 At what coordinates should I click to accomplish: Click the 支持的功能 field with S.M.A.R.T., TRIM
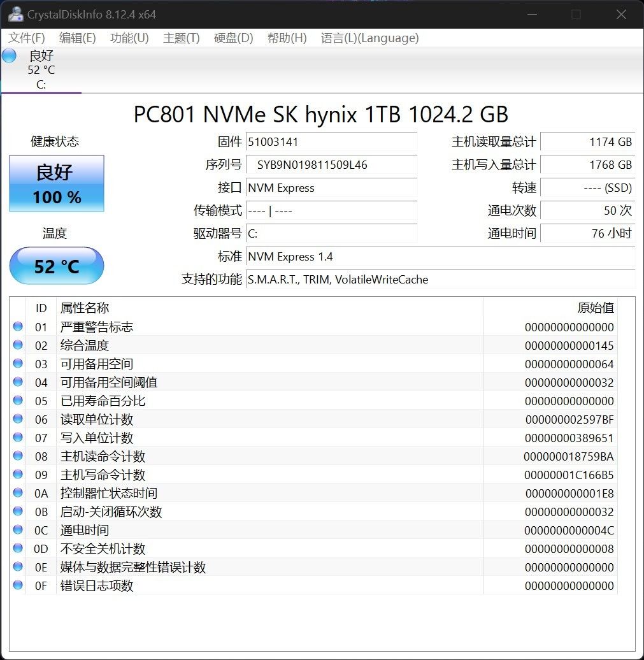pyautogui.click(x=440, y=280)
